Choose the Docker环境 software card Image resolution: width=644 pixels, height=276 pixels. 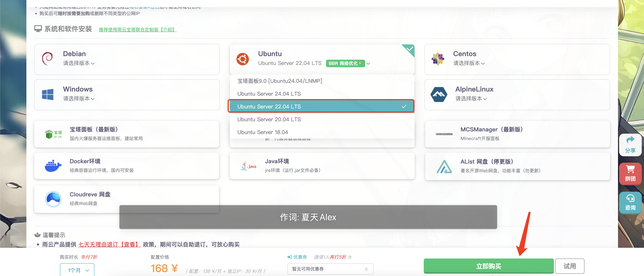pos(127,166)
